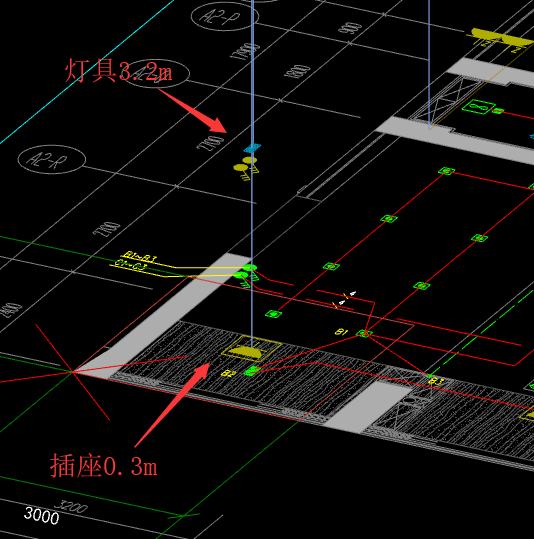Select the A2-P grid axis bubble
534x539 pixels.
point(224,16)
